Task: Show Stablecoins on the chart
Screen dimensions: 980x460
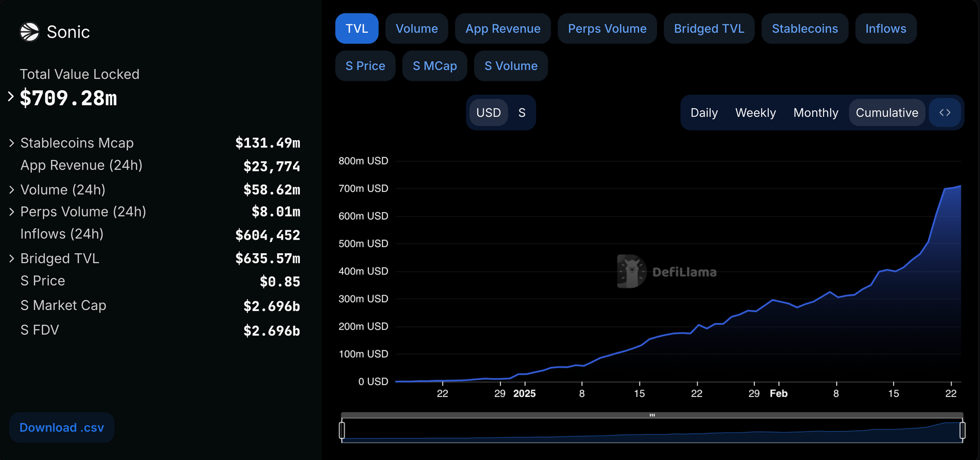Action: pyautogui.click(x=805, y=28)
